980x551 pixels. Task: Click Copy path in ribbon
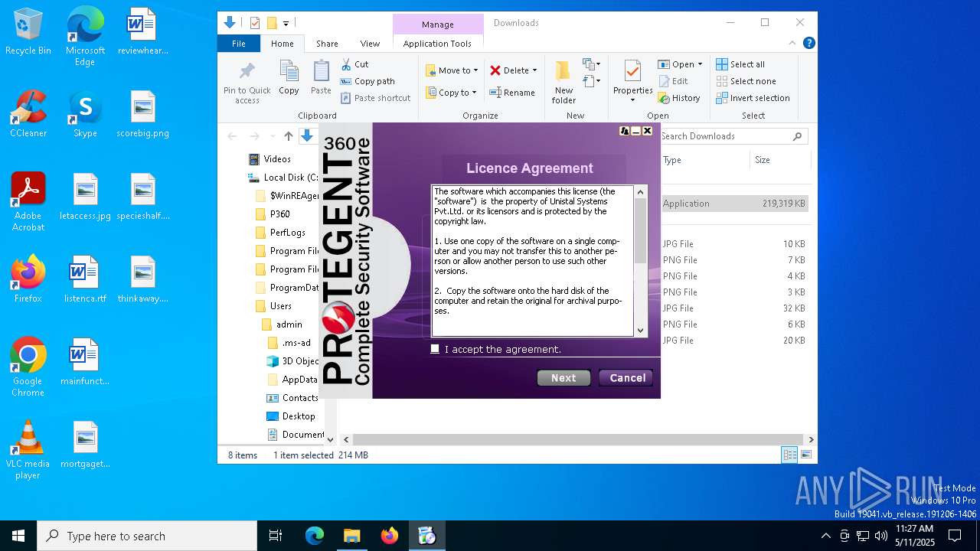click(367, 81)
